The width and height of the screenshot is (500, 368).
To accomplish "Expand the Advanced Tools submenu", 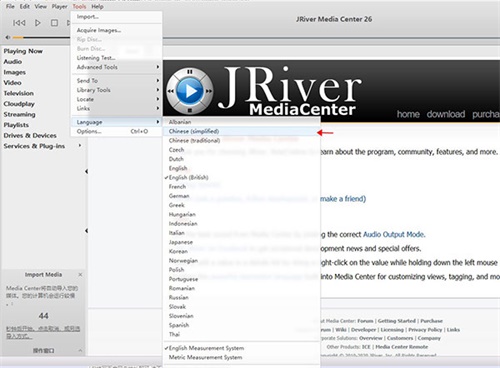I will [116, 67].
